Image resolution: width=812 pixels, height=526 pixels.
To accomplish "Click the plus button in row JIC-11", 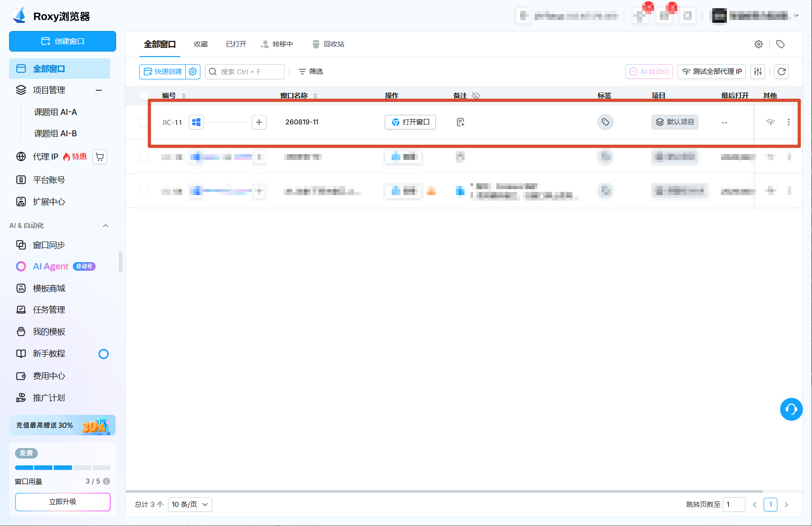I will coord(259,122).
